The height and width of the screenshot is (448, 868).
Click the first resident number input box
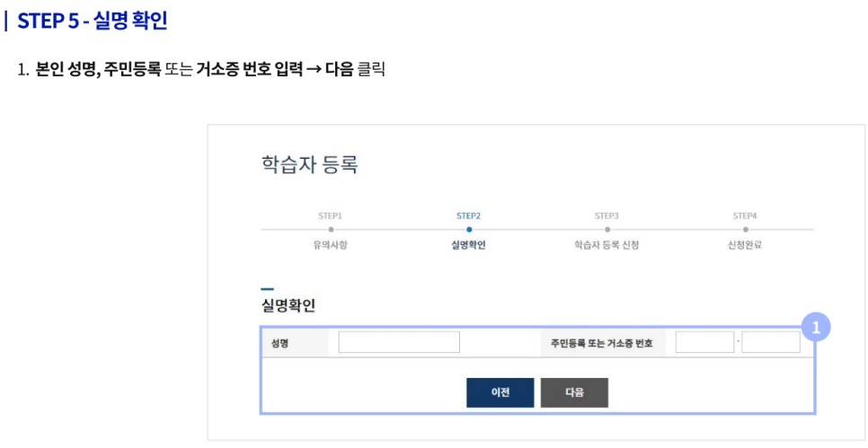(x=704, y=343)
